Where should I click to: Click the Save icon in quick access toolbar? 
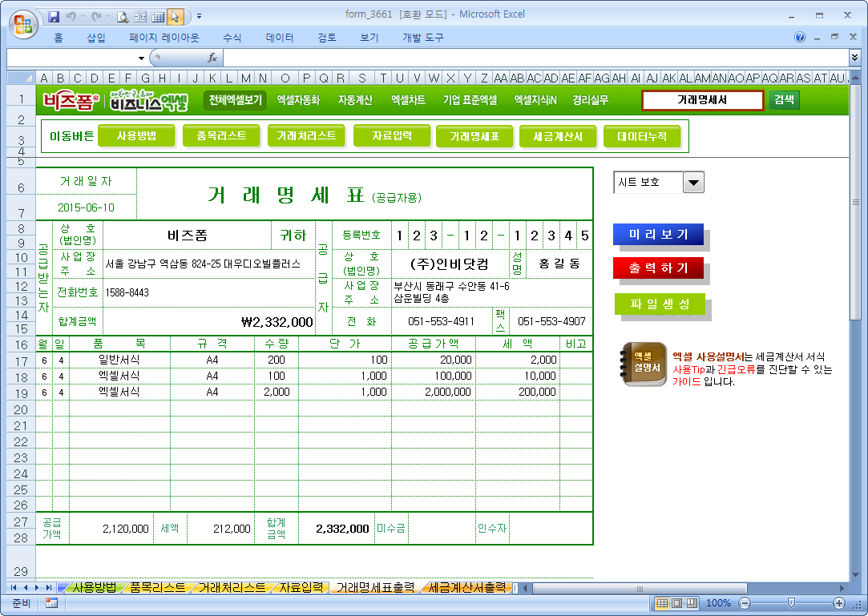point(55,16)
